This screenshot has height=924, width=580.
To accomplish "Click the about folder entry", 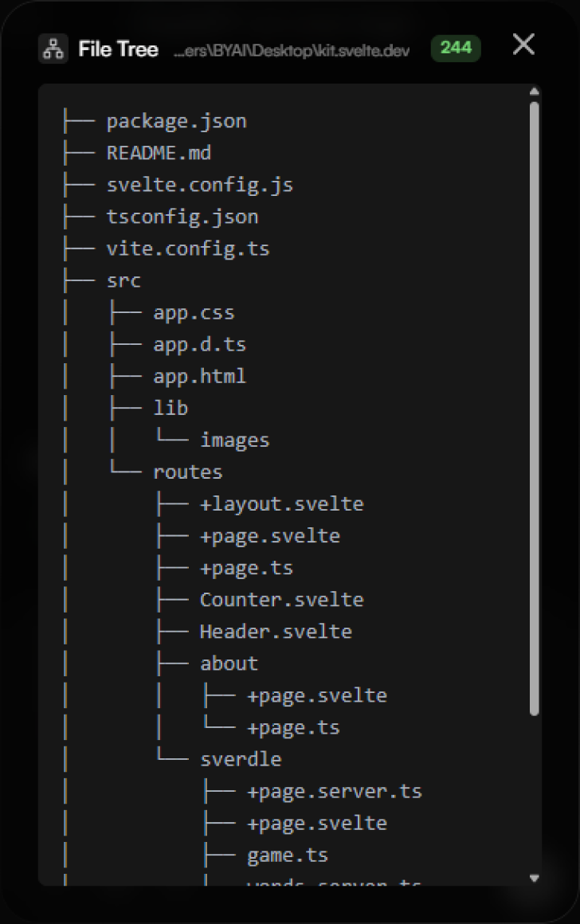I will (x=229, y=664).
